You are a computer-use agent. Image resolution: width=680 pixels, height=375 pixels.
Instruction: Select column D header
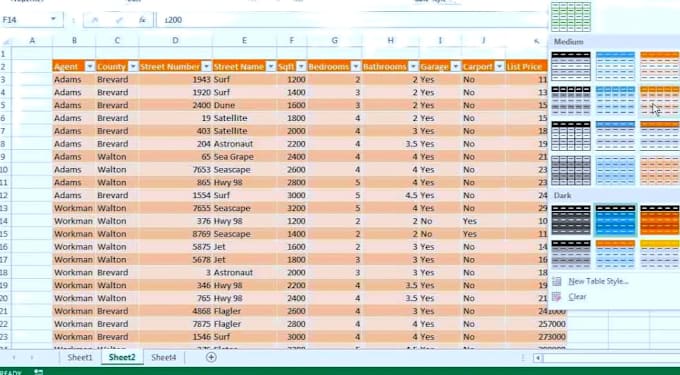pyautogui.click(x=175, y=40)
